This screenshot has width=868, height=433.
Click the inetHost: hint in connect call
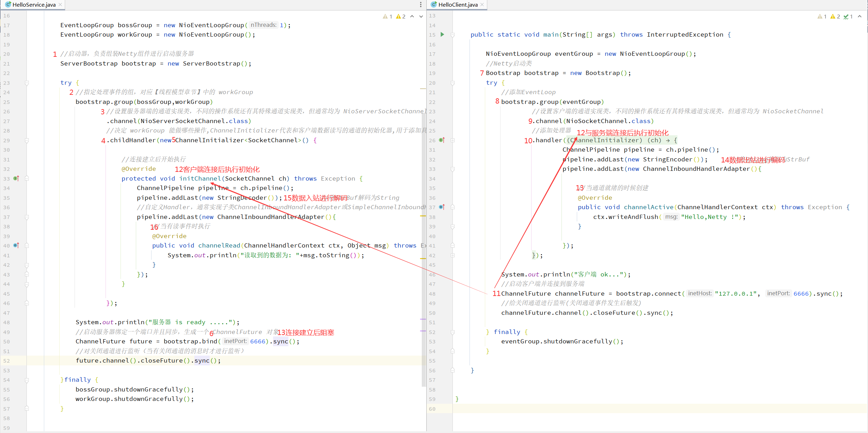click(x=699, y=293)
